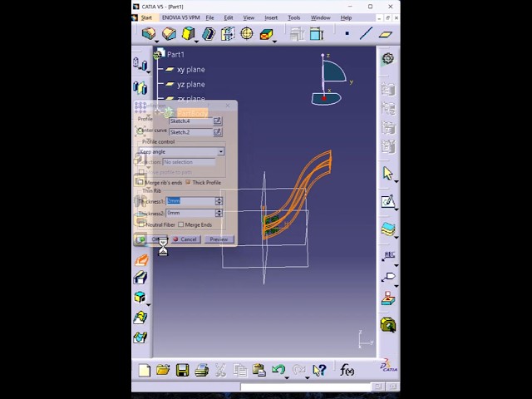Click the blue box dimension icon in top toolbar
Screen dimensions: 532x399
pyautogui.click(x=316, y=33)
